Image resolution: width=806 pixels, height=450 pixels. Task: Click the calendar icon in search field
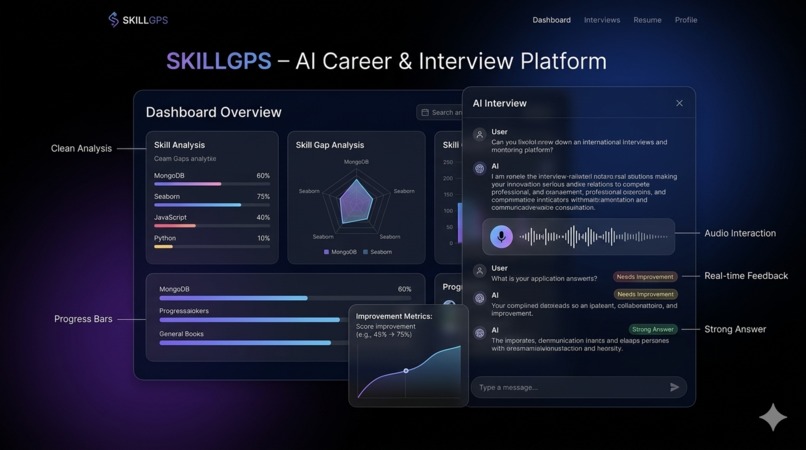425,113
